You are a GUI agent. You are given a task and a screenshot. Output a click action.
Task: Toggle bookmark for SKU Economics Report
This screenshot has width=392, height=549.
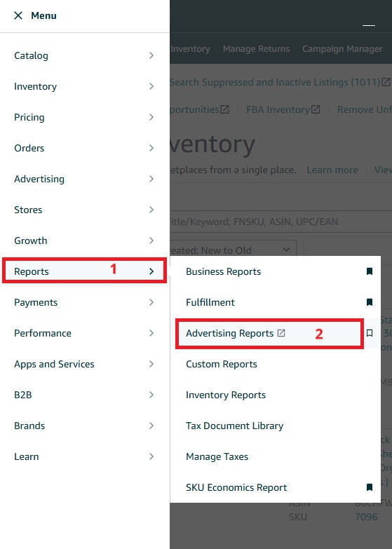[x=370, y=487]
